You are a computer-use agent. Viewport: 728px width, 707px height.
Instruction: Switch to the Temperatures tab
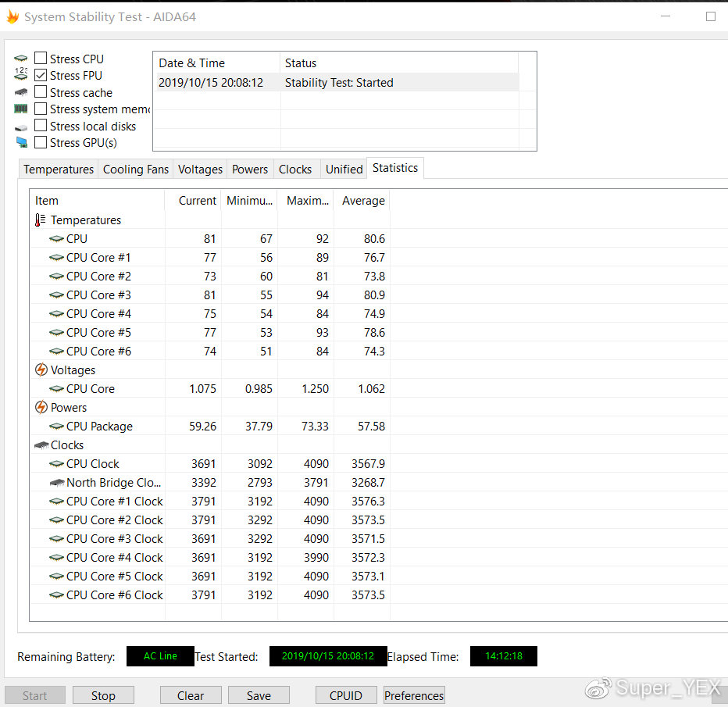(x=59, y=170)
